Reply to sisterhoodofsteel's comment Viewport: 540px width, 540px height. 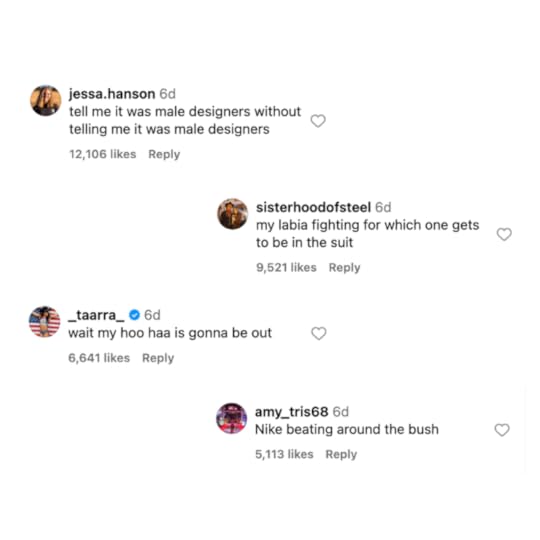pyautogui.click(x=344, y=267)
